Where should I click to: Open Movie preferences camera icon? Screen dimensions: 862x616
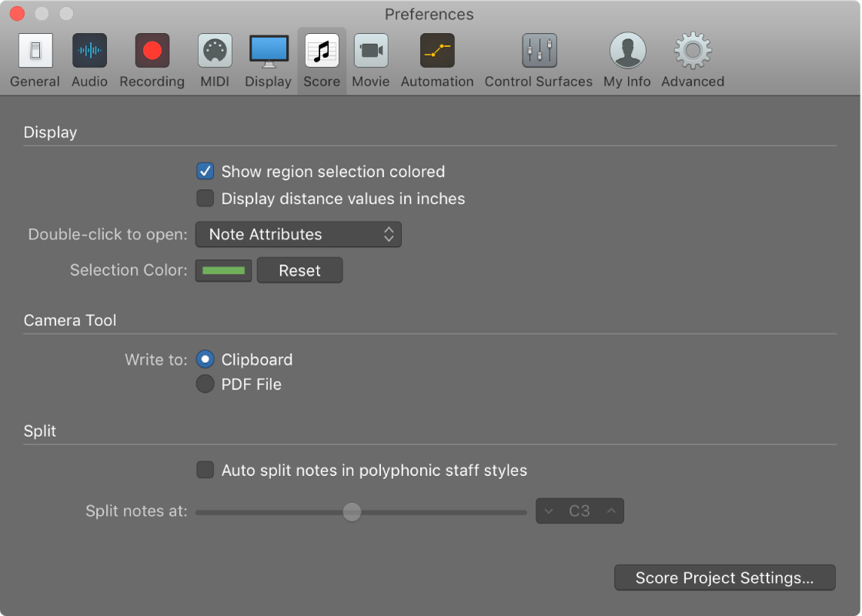(x=370, y=52)
